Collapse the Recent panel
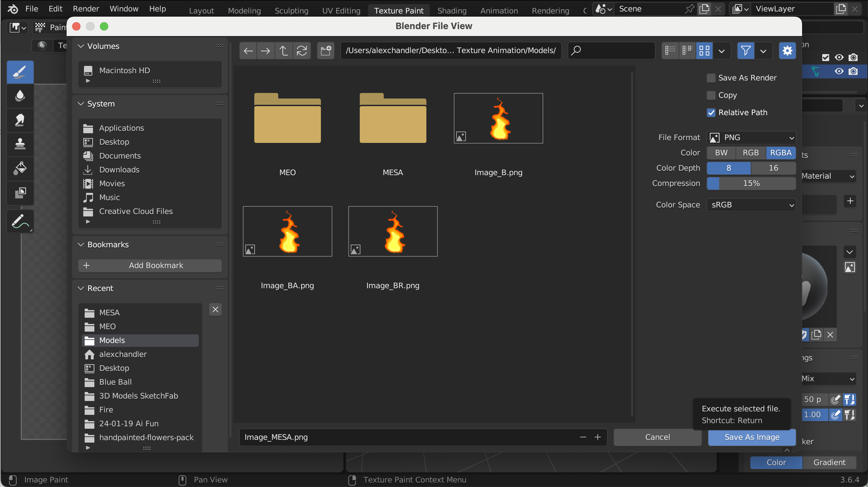Screen dimensions: 868x487 click(x=81, y=288)
